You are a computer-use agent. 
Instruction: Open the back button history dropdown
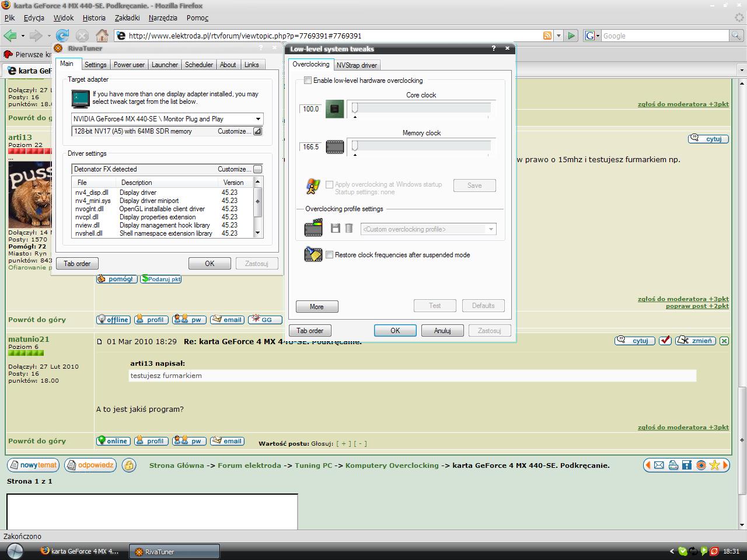[23, 36]
